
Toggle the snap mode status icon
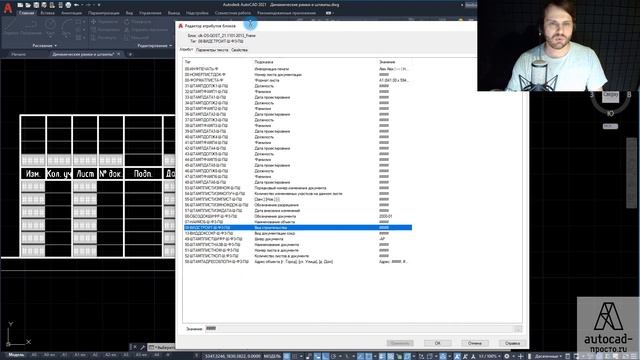point(295,356)
